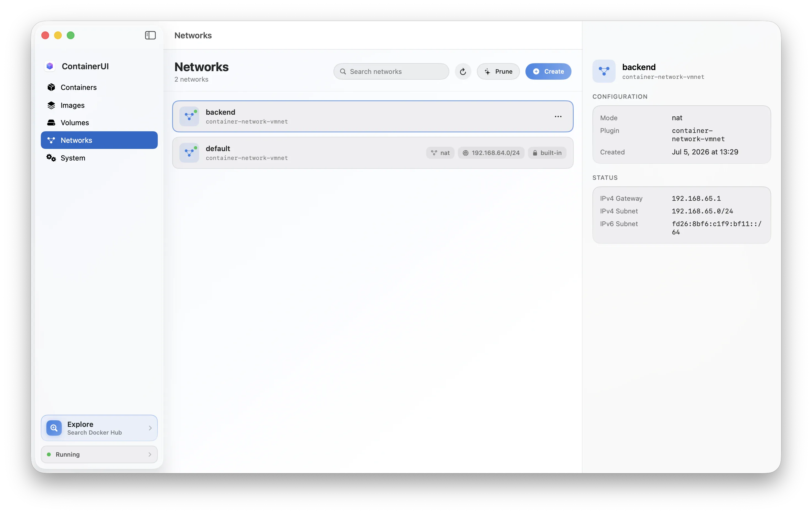The width and height of the screenshot is (812, 514).
Task: Click the 192.168.64.0/24 subnet badge
Action: 491,153
